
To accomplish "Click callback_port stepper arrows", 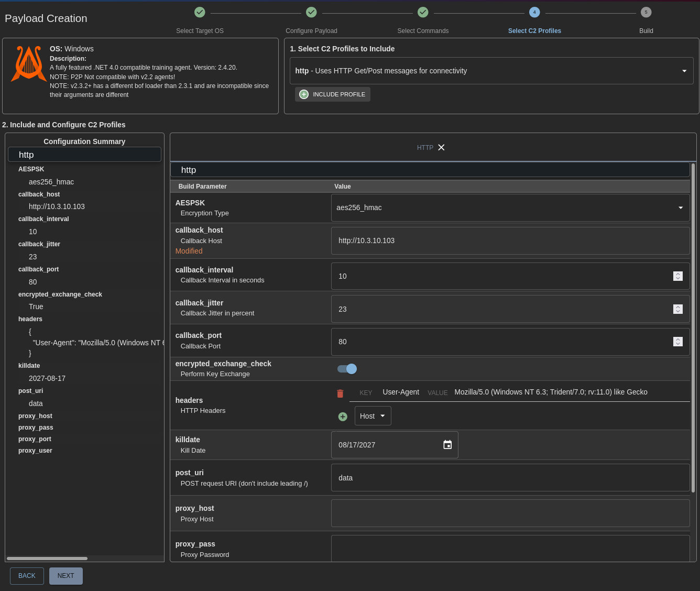I will pos(678,342).
